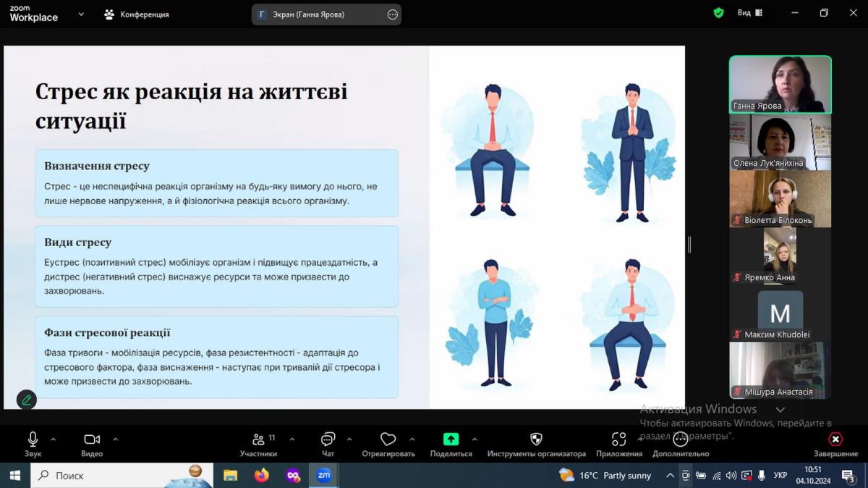Expand video options arrow next to Видео

pos(115,439)
